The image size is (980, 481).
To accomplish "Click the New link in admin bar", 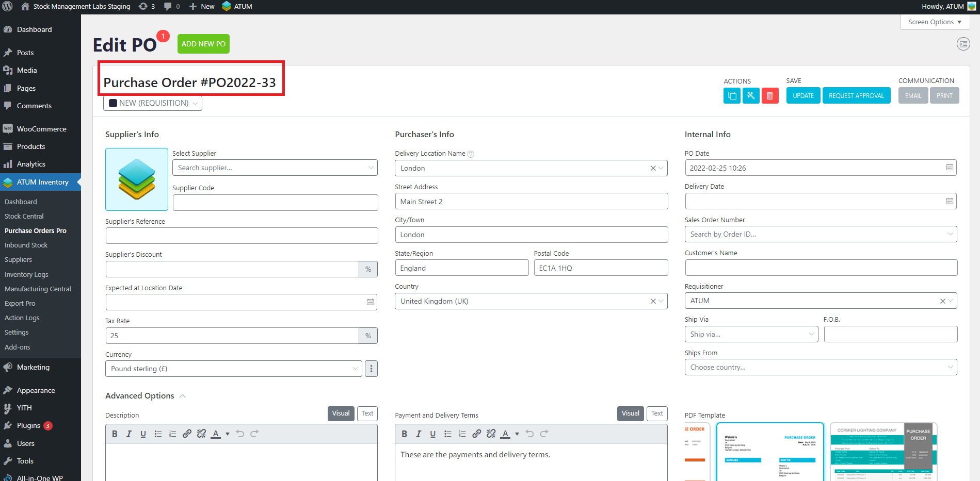I will (x=202, y=7).
